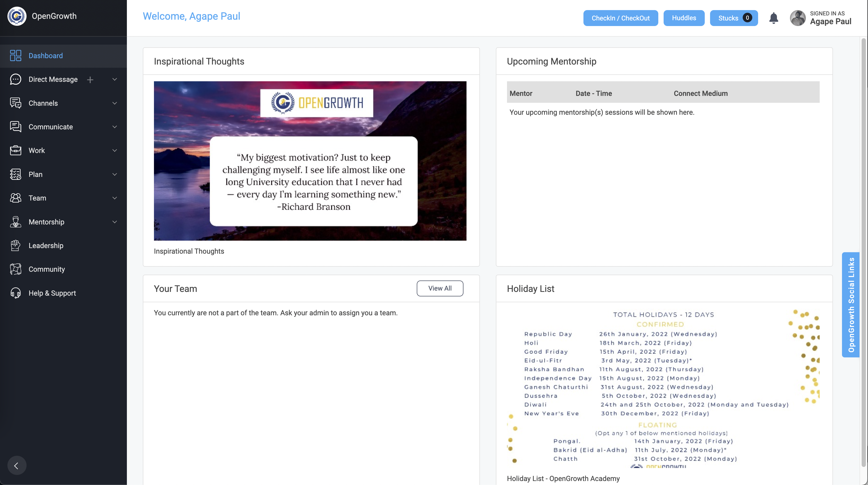Click the Agape Paul profile avatar
Viewport: 868px width, 485px height.
pyautogui.click(x=798, y=18)
